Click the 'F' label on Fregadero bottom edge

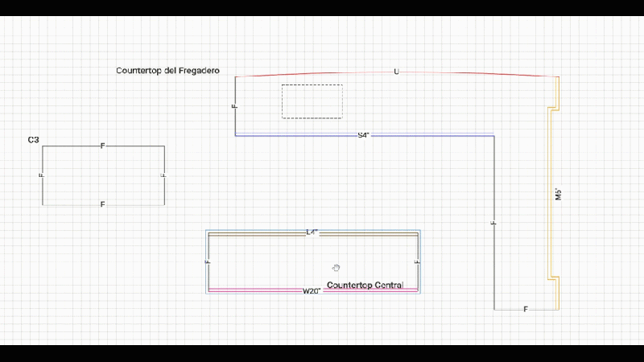click(526, 309)
